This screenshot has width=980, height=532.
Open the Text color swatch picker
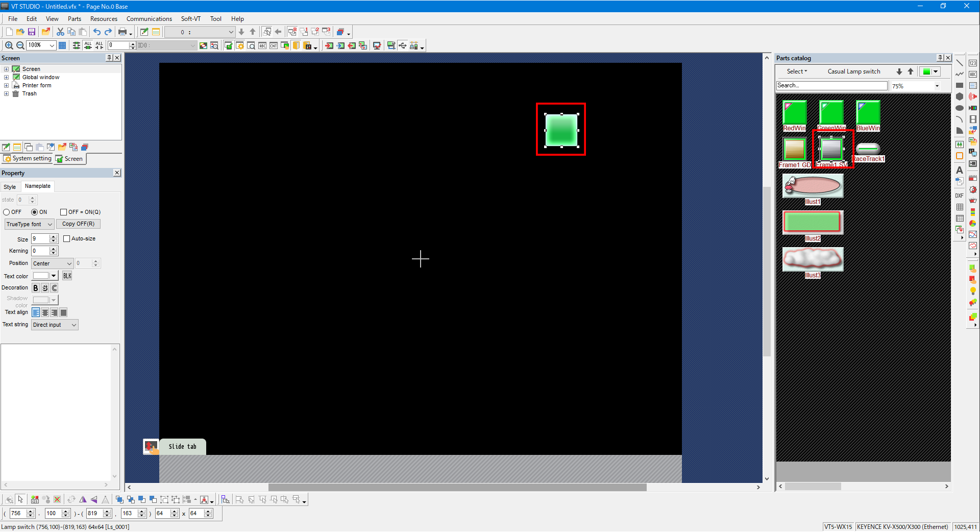[53, 276]
